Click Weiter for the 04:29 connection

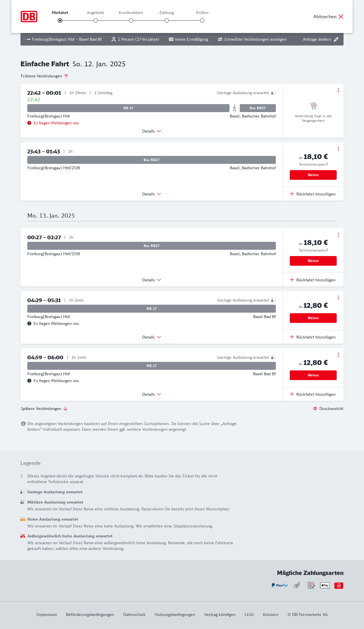click(x=313, y=318)
